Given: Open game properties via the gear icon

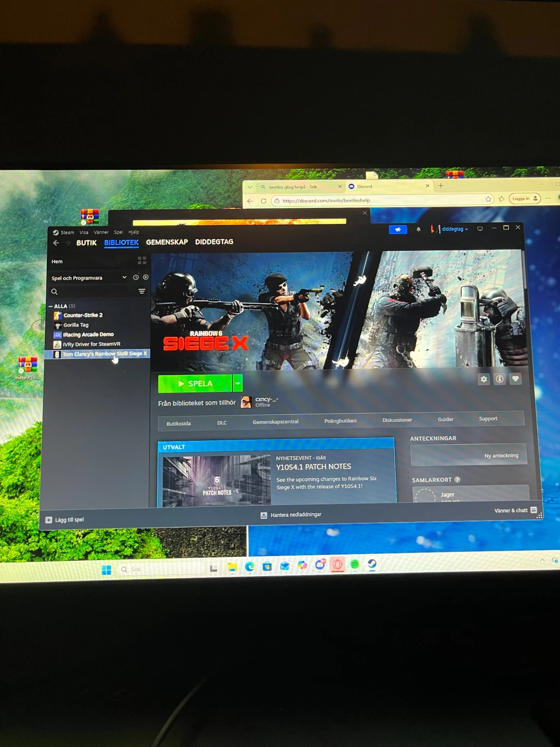Looking at the screenshot, I should 483,379.
